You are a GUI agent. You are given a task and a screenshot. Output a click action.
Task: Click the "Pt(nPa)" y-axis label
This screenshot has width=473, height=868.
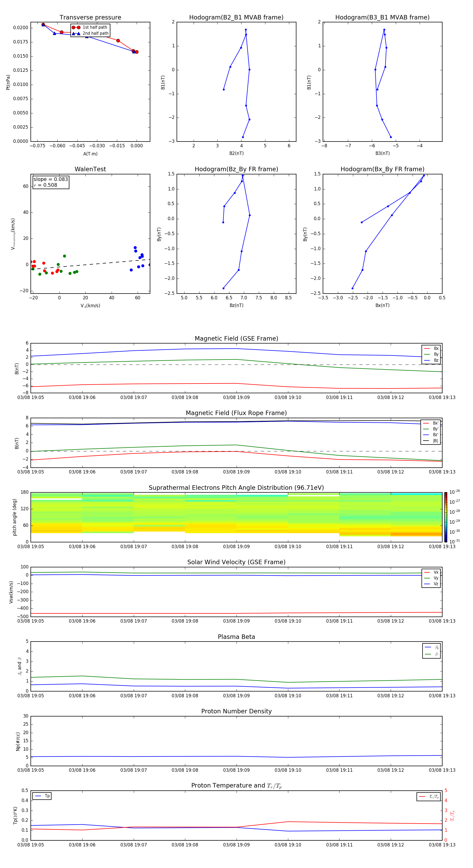pyautogui.click(x=8, y=82)
